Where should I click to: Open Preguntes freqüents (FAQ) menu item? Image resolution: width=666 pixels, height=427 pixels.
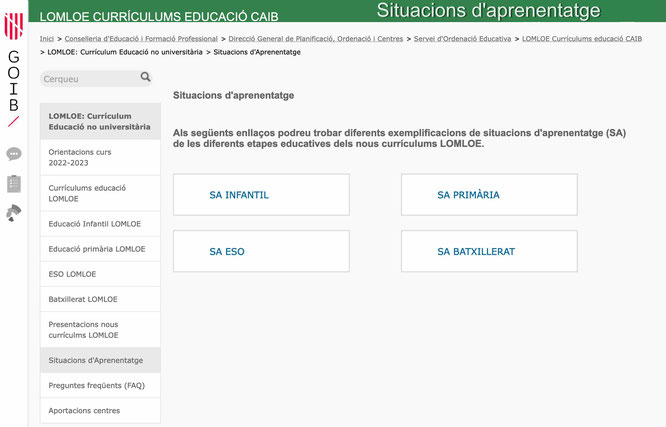[x=100, y=385]
